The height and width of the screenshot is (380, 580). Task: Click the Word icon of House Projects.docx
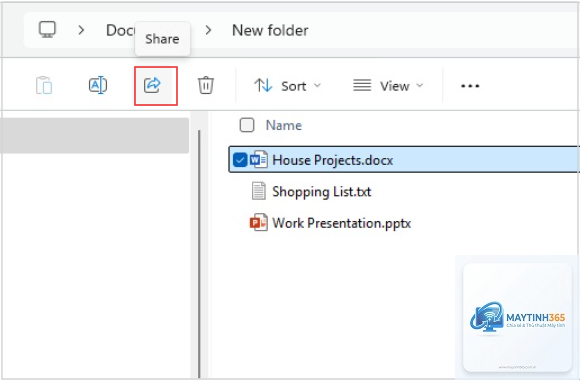tap(259, 160)
